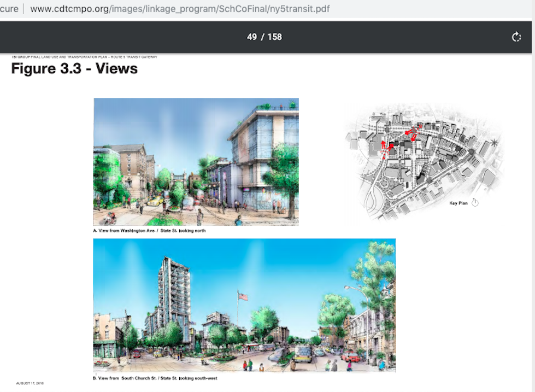Click the star symbol on key plan map
Image resolution: width=535 pixels, height=392 pixels.
coord(495,144)
